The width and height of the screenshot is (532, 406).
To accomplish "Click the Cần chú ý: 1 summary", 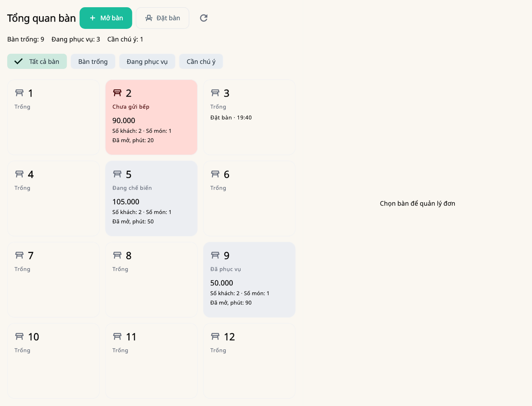I will pos(125,39).
